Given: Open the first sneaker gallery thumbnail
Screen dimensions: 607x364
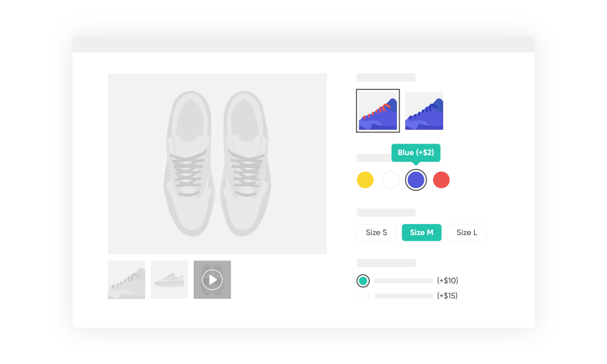Looking at the screenshot, I should tap(126, 280).
